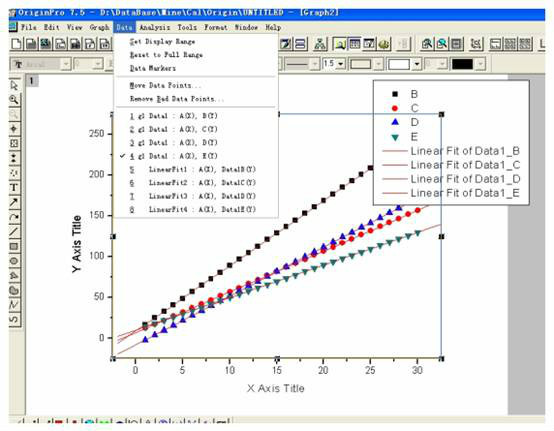
Task: Open the black color dropdown arrow
Action: (x=481, y=64)
